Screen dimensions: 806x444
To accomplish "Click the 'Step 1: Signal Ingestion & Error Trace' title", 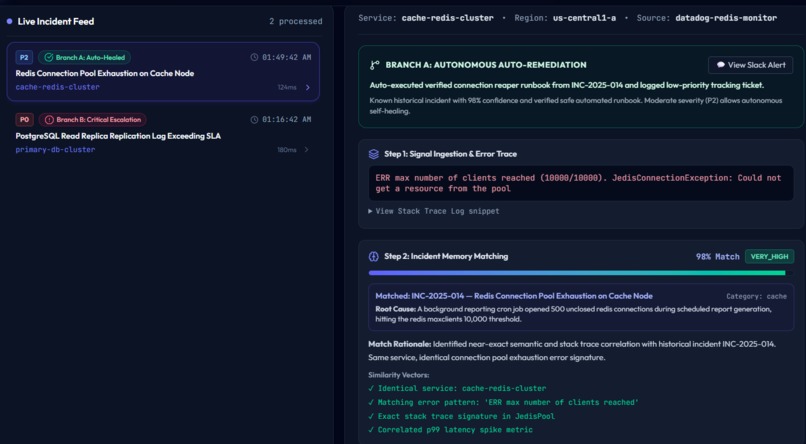I will 450,154.
